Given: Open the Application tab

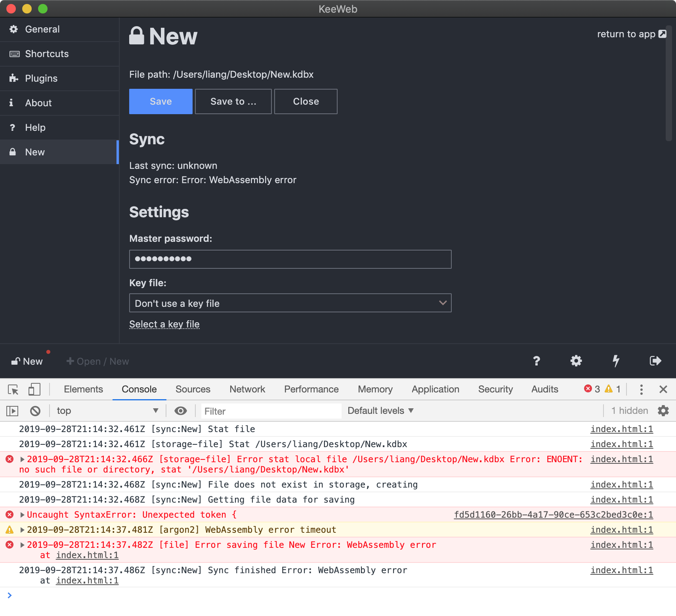Looking at the screenshot, I should [x=435, y=389].
